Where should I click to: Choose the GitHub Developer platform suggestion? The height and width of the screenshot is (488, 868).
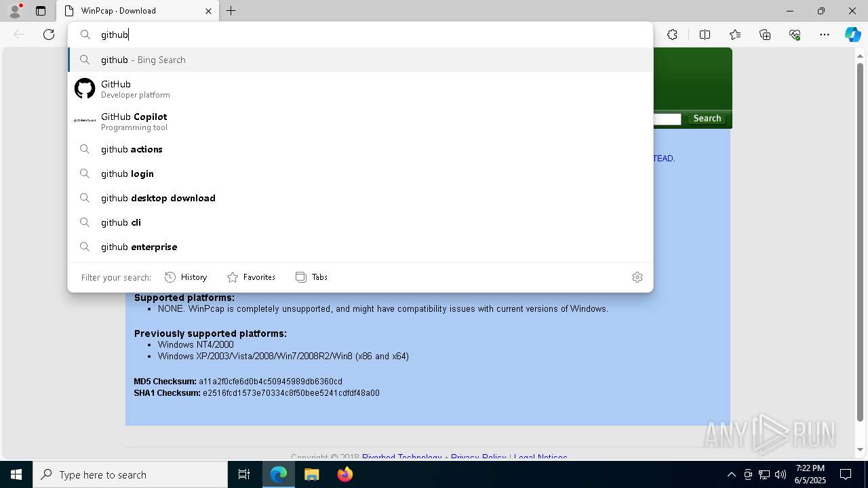point(360,89)
